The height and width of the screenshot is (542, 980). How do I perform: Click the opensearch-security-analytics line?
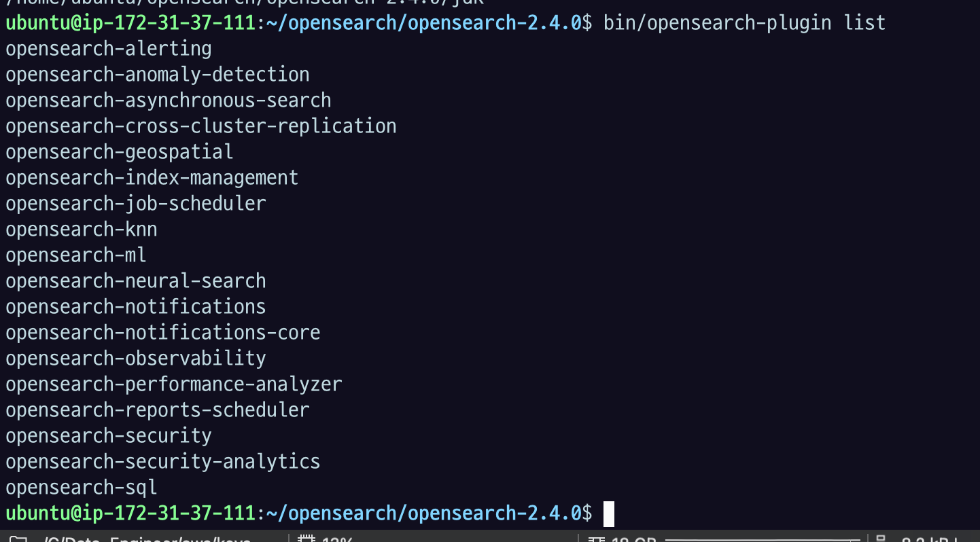click(x=163, y=462)
